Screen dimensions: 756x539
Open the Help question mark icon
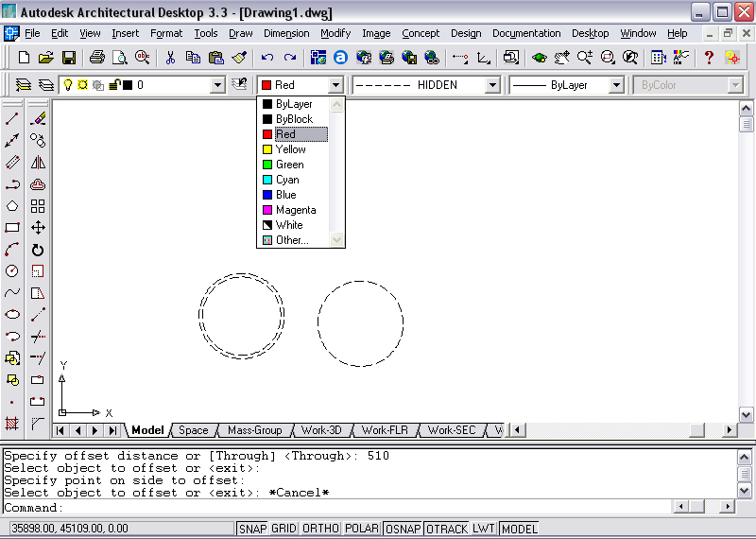(708, 58)
